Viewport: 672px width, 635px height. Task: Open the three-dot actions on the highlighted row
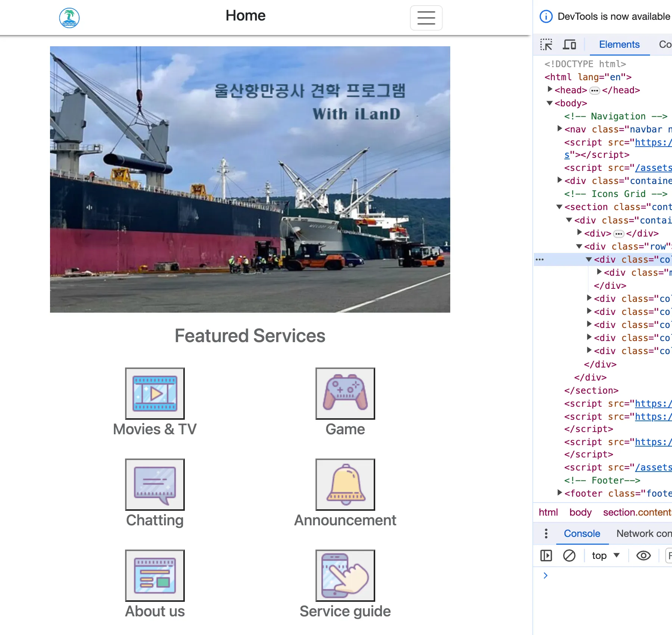tap(540, 259)
